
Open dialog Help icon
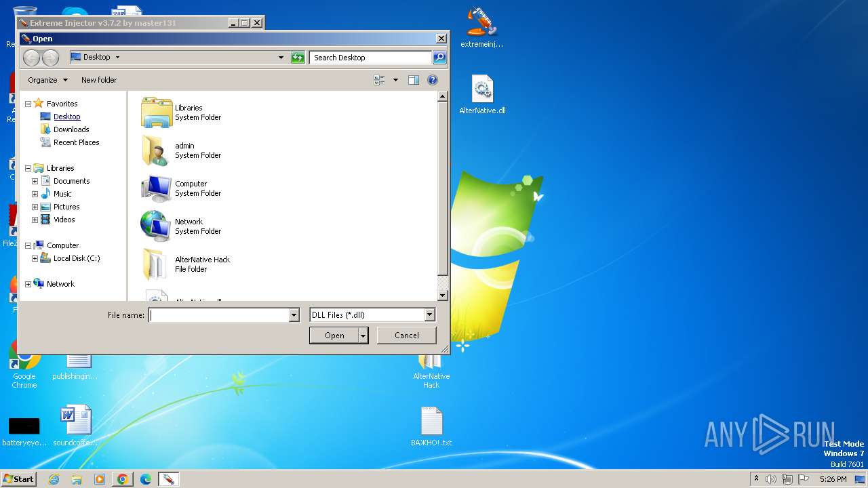(x=433, y=80)
